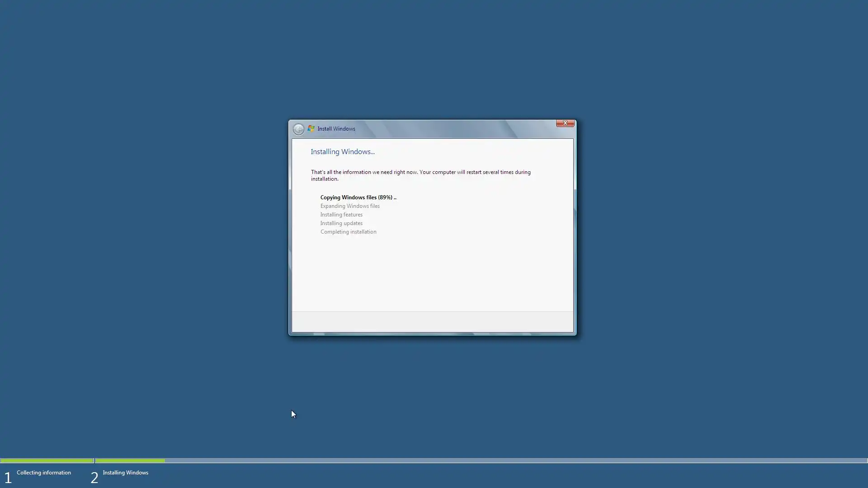Close the Install Windows dialog
The height and width of the screenshot is (488, 868).
coord(565,123)
